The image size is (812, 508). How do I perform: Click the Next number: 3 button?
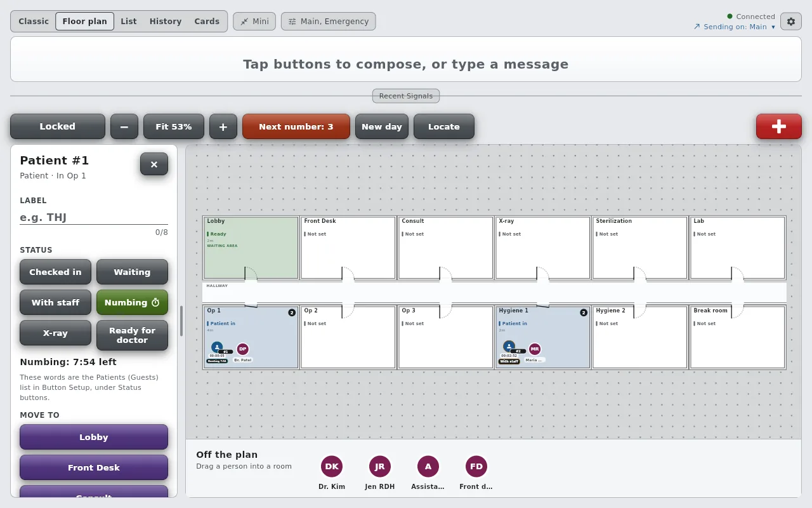pos(296,126)
